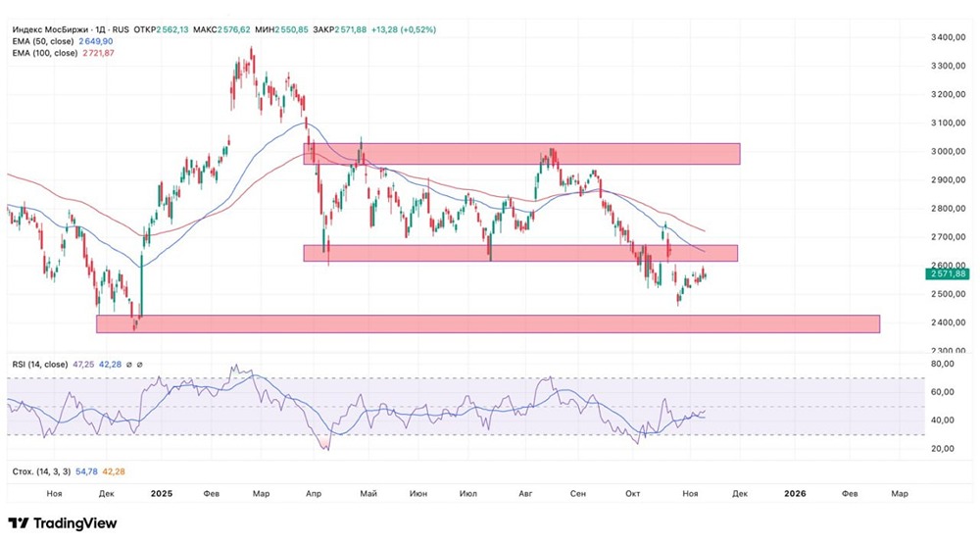This screenshot has width=980, height=544.
Task: Select the МАКС value 2576,62
Action: [x=234, y=29]
